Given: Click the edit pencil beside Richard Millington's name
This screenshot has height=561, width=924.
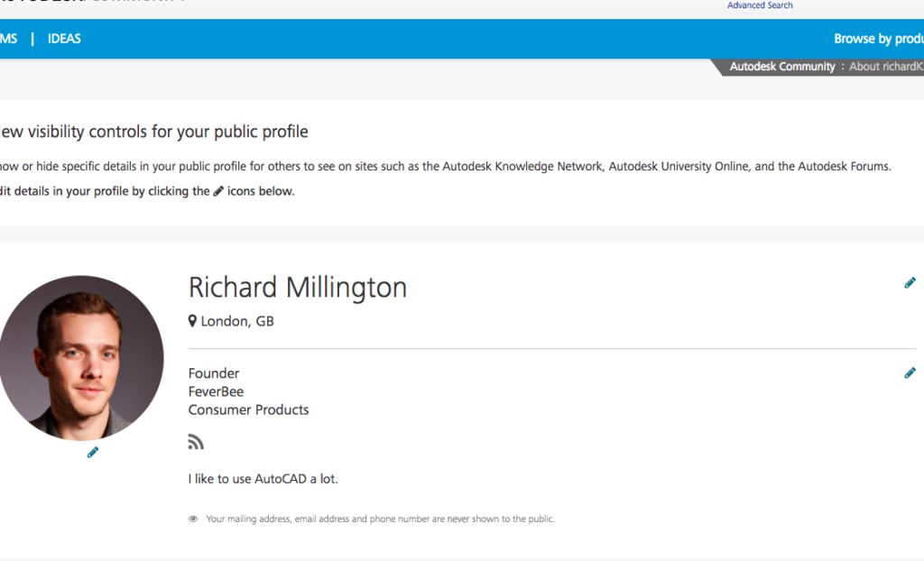Looking at the screenshot, I should coord(910,283).
